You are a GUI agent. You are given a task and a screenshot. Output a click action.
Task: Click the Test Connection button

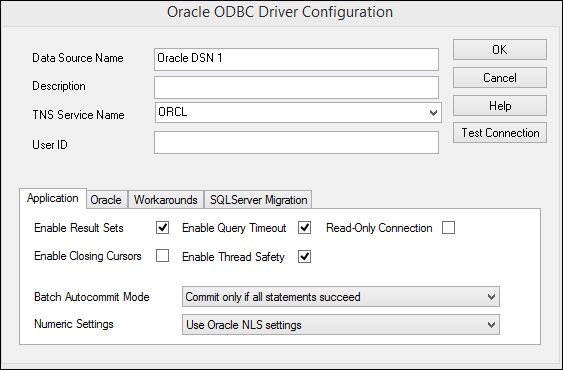(500, 133)
